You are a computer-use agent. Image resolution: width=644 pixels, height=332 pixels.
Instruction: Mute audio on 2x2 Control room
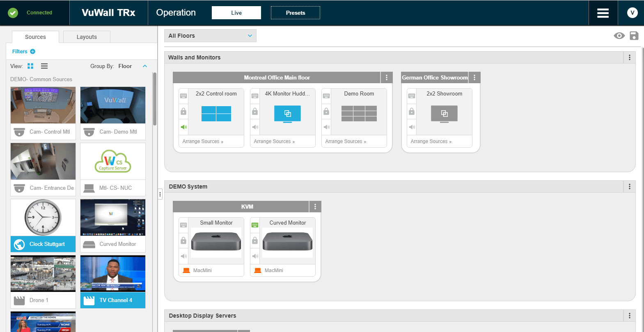point(183,127)
